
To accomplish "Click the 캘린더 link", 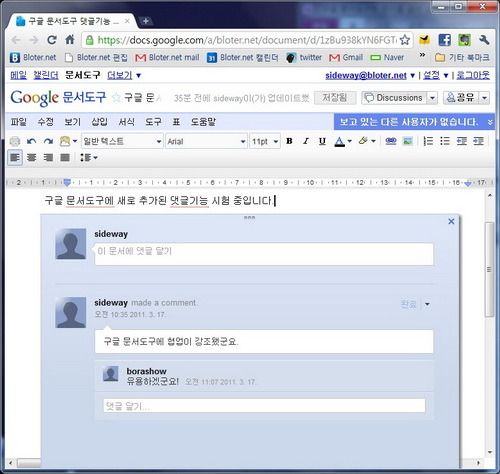I will (x=46, y=75).
